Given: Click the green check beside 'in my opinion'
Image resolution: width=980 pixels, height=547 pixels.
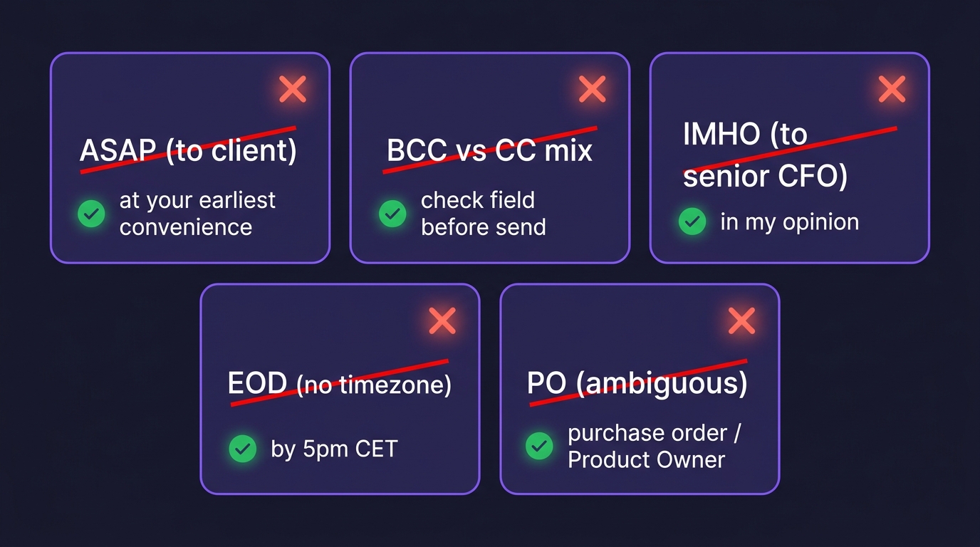Looking at the screenshot, I should coord(692,222).
